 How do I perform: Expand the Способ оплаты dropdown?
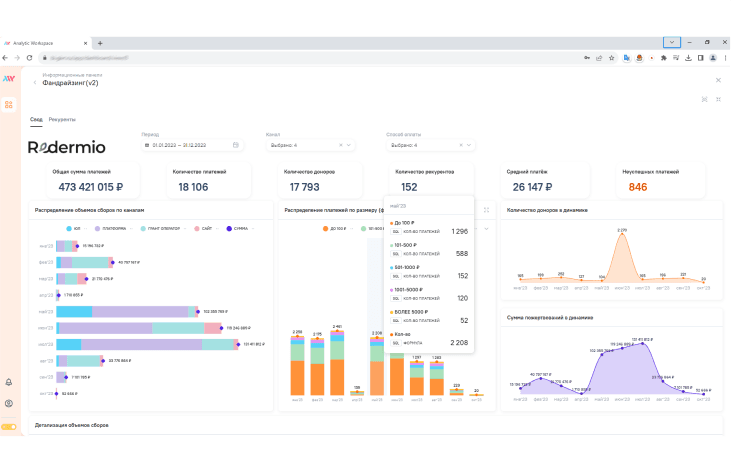469,145
